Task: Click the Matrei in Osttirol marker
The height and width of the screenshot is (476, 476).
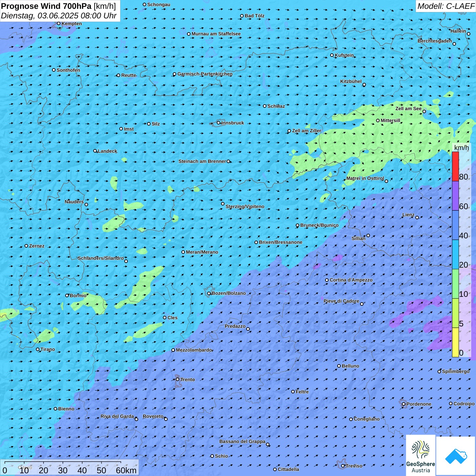Action: [x=386, y=181]
